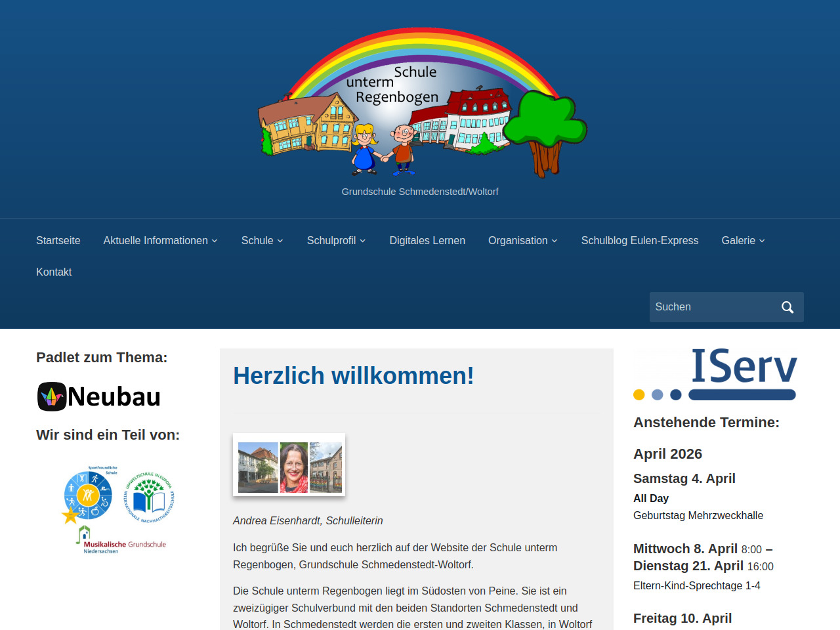The height and width of the screenshot is (630, 840).
Task: Expand the Galerie dropdown
Action: 743,241
